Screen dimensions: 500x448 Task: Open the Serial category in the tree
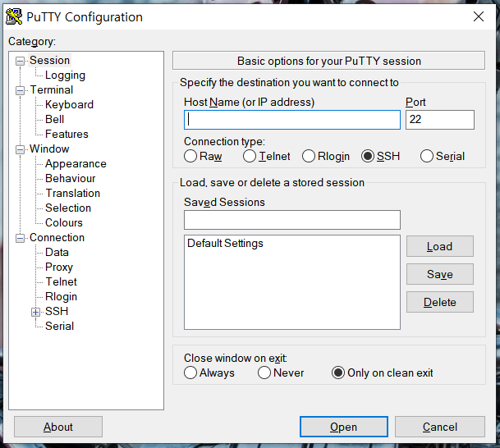pos(59,326)
